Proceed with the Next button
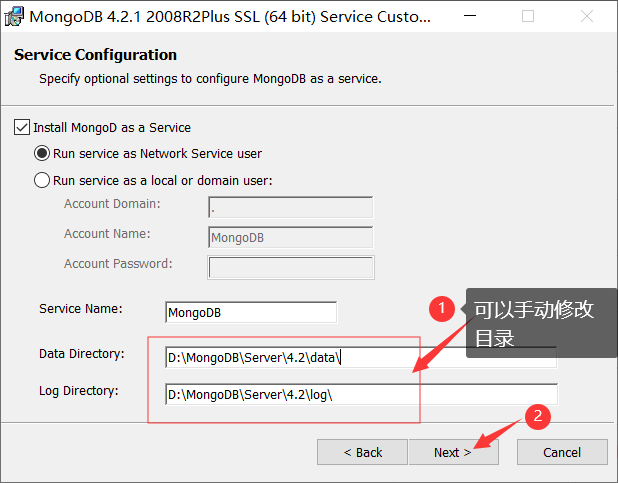Image resolution: width=618 pixels, height=483 pixels. pos(454,452)
